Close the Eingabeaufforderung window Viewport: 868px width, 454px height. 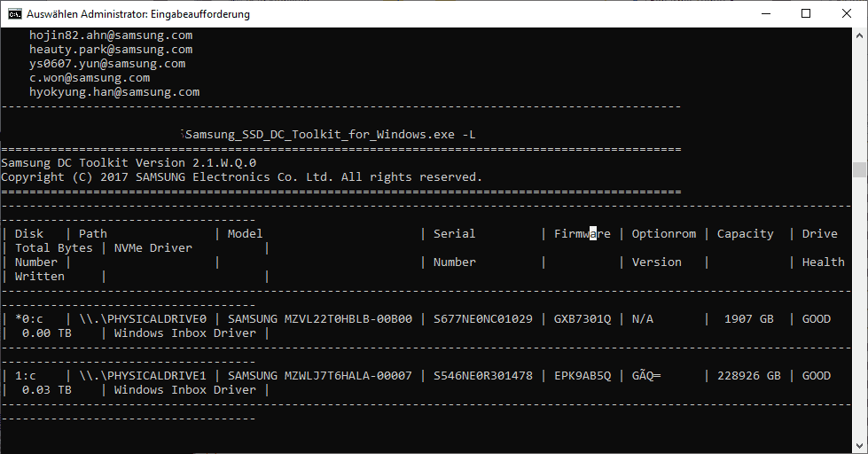(x=847, y=14)
